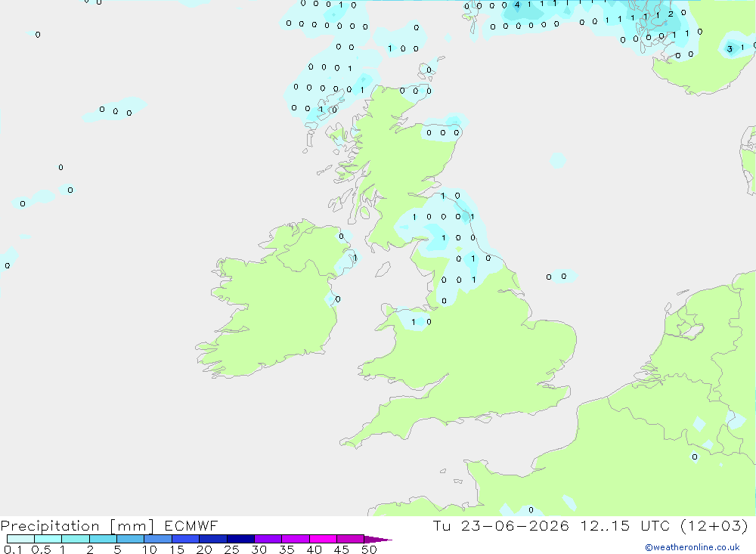The height and width of the screenshot is (554, 756).
Task: Click the '3' precipitation value on the map
Action: pos(730,48)
